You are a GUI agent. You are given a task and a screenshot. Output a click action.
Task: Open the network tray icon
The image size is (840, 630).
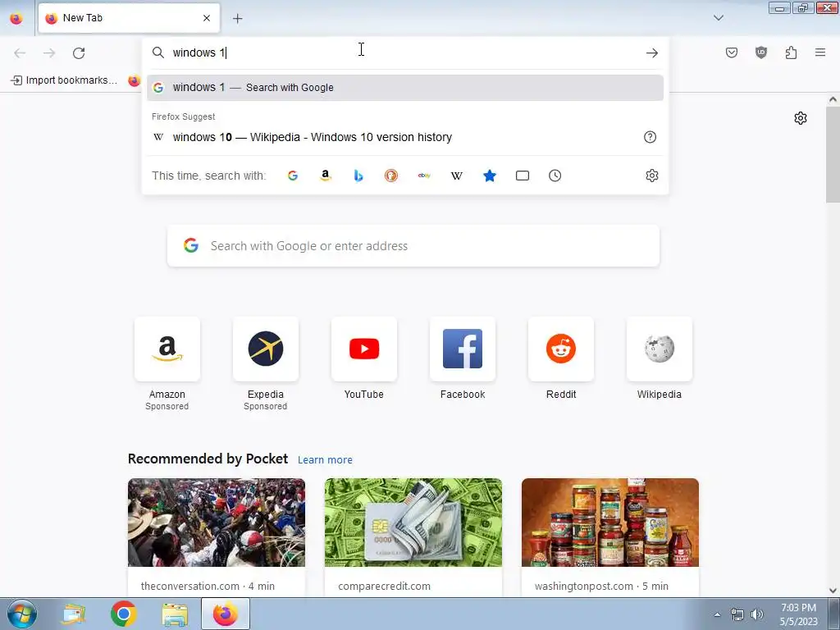click(x=737, y=614)
